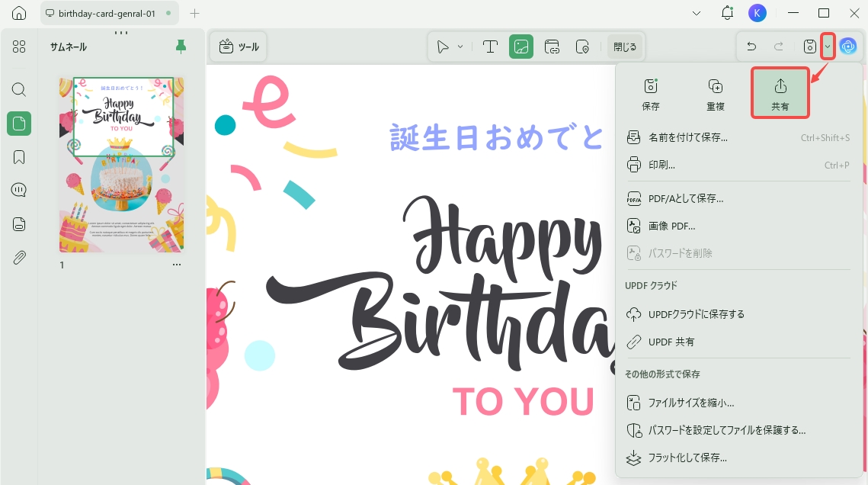Screen dimensions: 868x485
Task: Open the tab list chevron in title bar
Action: pos(697,13)
